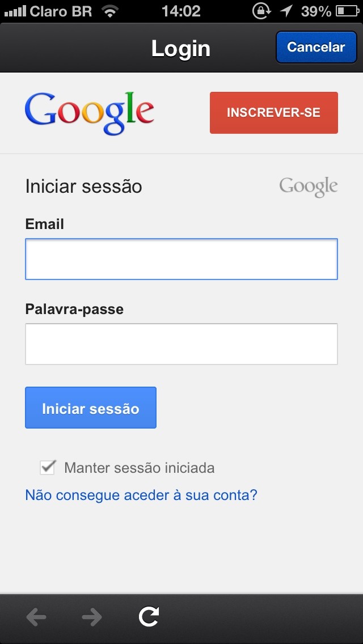Tap the location services arrow icon
The width and height of the screenshot is (363, 644).
tap(286, 11)
